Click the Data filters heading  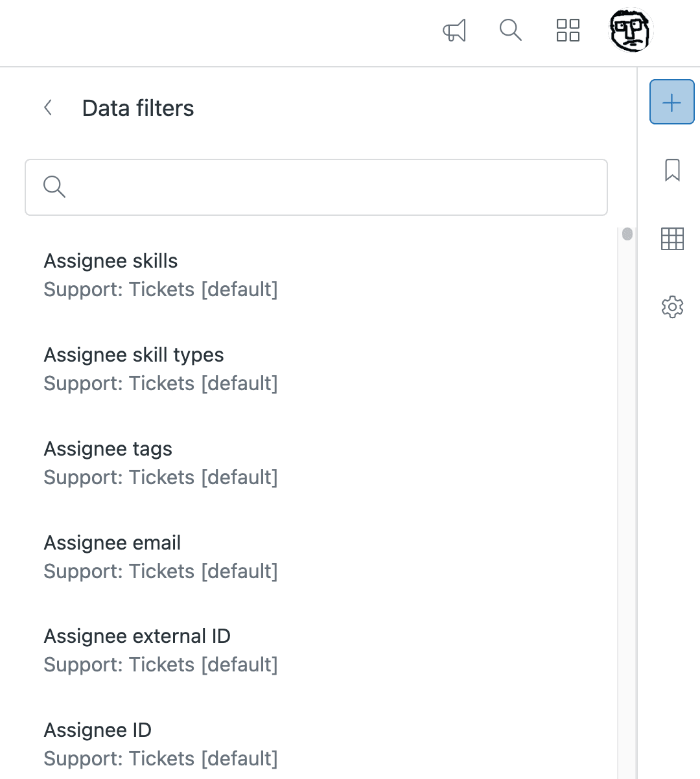click(x=139, y=108)
